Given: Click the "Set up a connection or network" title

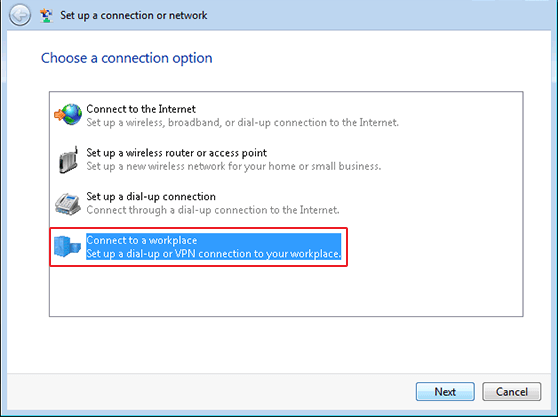Looking at the screenshot, I should (x=133, y=15).
